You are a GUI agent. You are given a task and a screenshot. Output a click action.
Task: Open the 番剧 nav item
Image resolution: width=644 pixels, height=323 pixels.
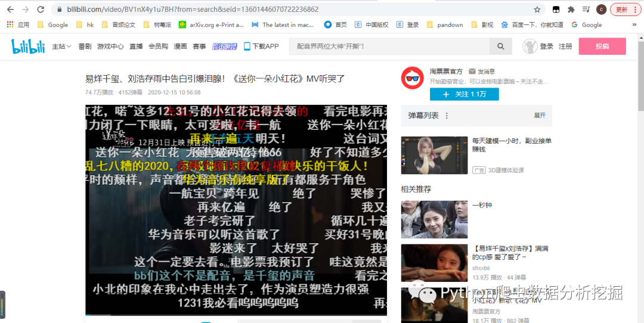[x=85, y=46]
